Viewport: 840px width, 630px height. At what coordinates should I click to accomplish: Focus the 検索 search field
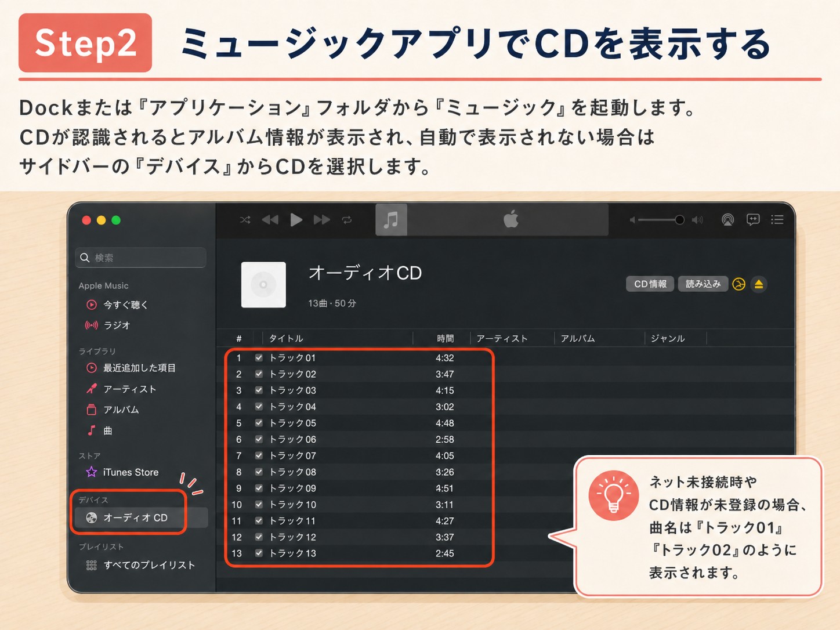(141, 258)
